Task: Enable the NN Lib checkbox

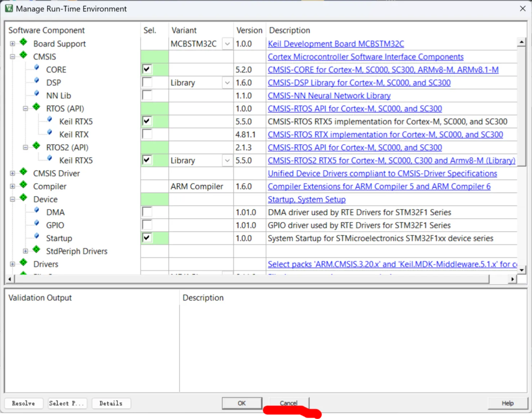Action: (147, 95)
